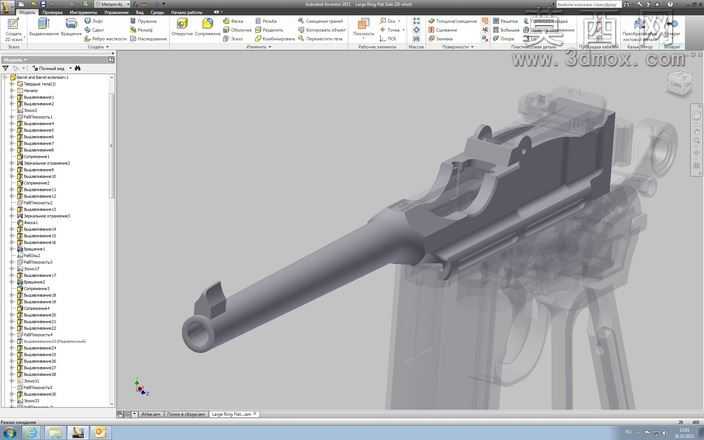Open the Get Started (Начало работы) tab
Viewport: 704px width, 440px height.
[x=189, y=12]
